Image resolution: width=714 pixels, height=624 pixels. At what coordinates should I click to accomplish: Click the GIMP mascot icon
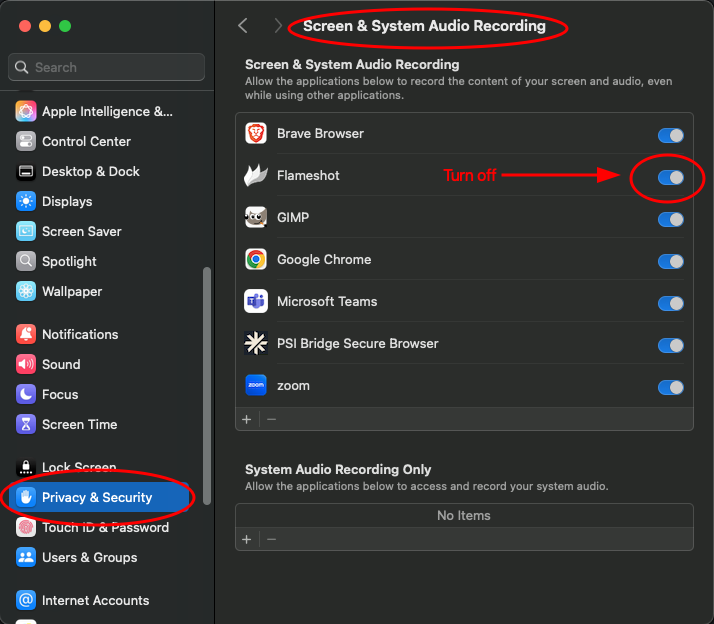pos(256,217)
